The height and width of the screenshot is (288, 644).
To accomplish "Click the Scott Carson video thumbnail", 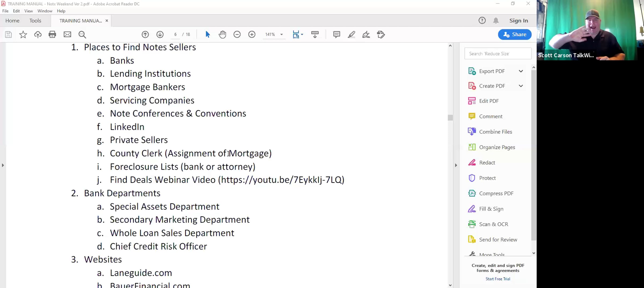I will click(x=590, y=30).
